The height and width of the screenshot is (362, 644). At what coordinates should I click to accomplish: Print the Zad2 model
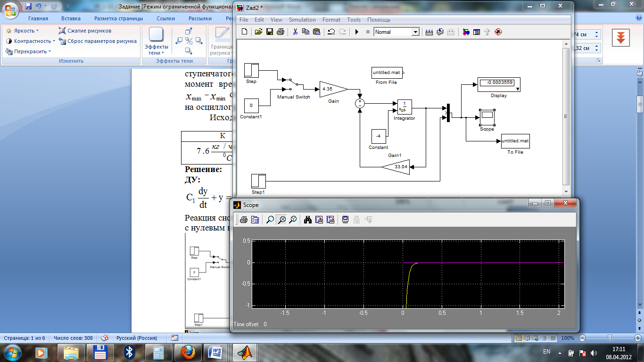point(281,32)
